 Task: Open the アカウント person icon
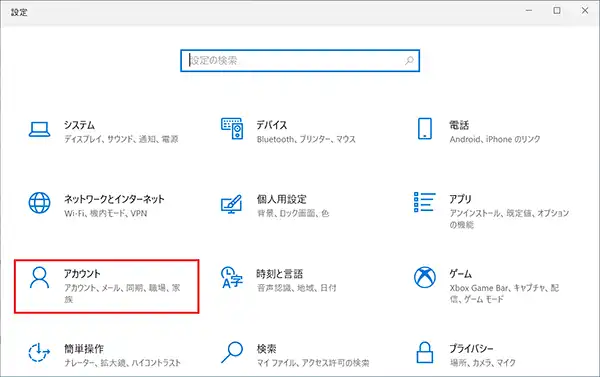[x=39, y=277]
